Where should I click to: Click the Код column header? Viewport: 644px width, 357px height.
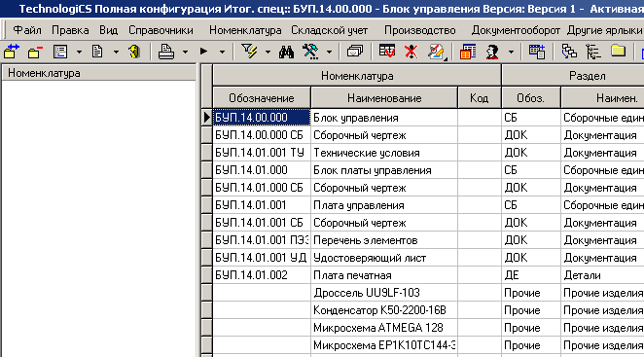[x=480, y=98]
